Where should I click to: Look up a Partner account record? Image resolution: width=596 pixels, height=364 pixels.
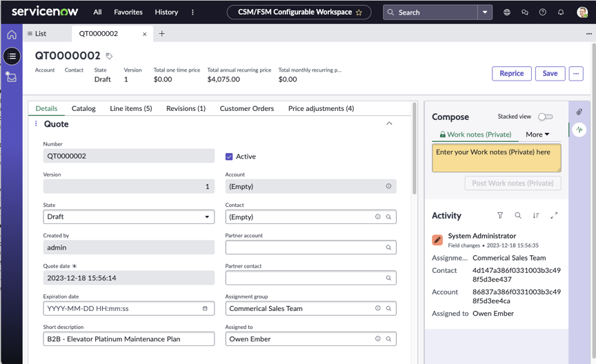coord(388,247)
